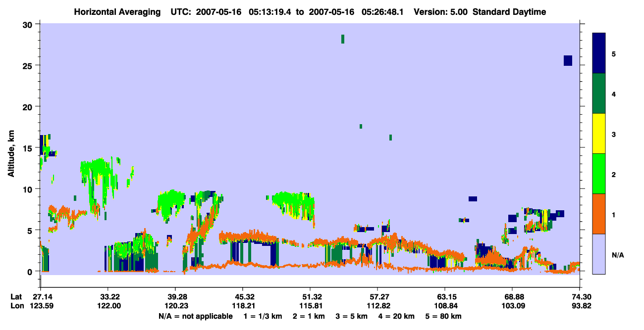The width and height of the screenshot is (644, 330).
Task: Click colorbar label N/A
Action: point(617,255)
